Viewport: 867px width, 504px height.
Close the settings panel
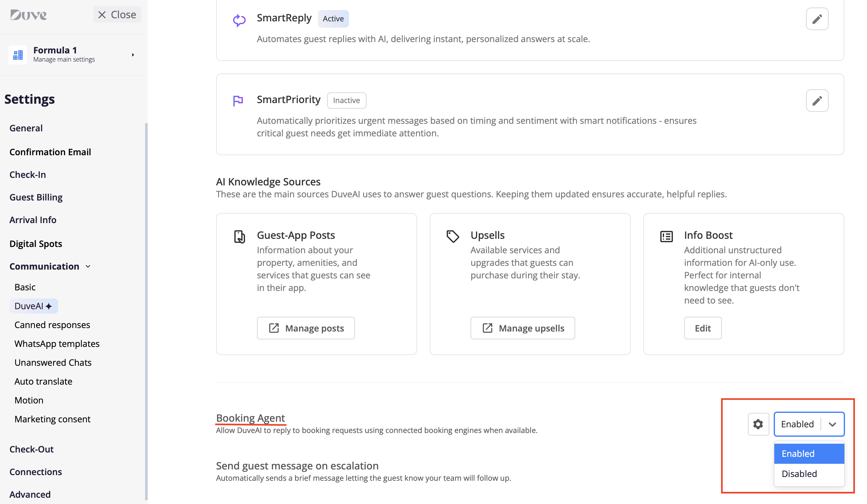117,15
